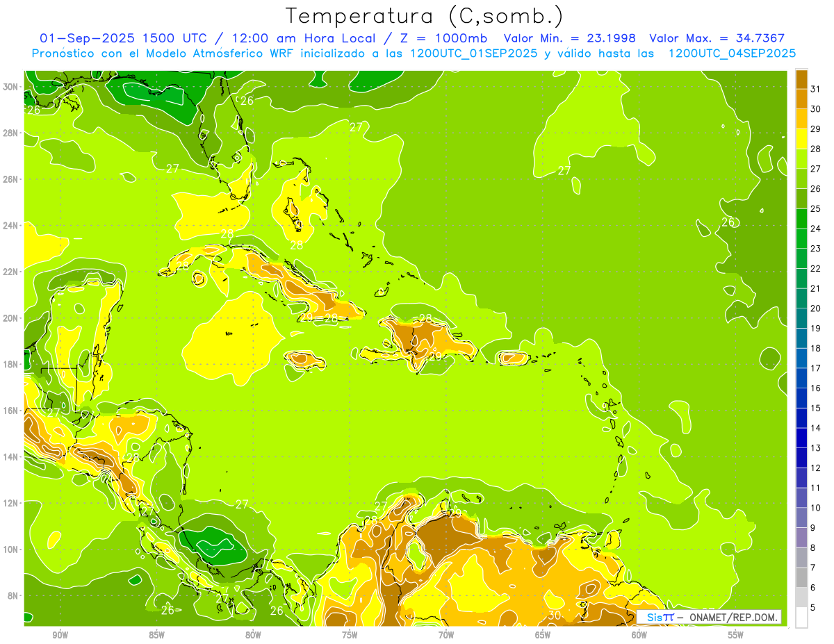The width and height of the screenshot is (834, 644).
Task: Click the 14 value on the color scale
Action: click(x=815, y=428)
